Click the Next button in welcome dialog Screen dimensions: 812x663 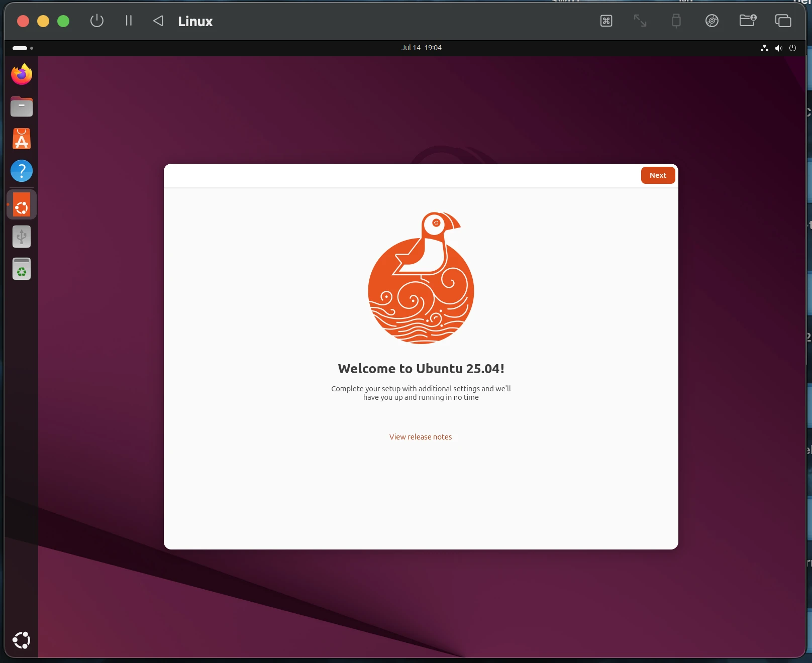658,175
